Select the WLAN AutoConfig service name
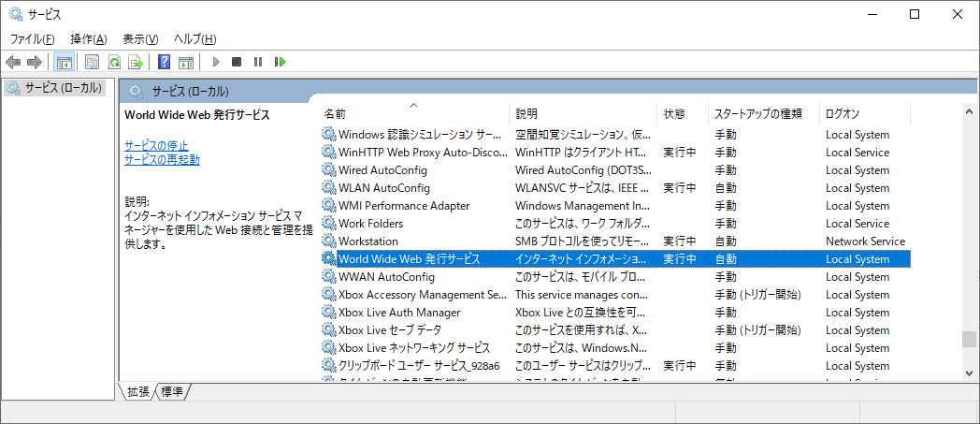 pyautogui.click(x=383, y=187)
